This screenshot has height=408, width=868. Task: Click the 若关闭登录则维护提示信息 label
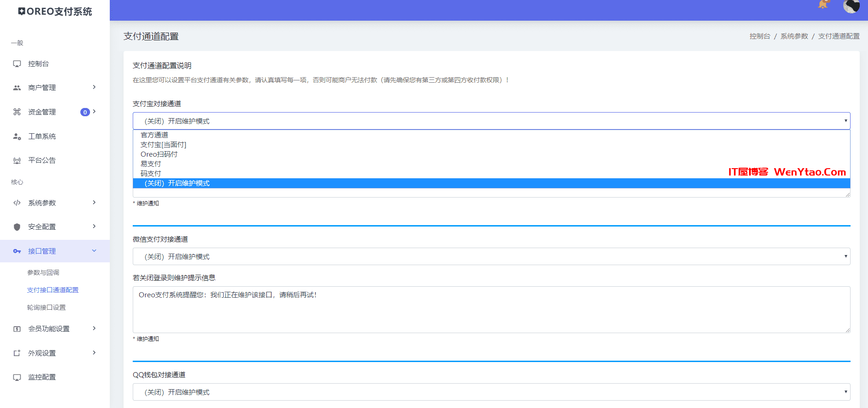(x=174, y=278)
